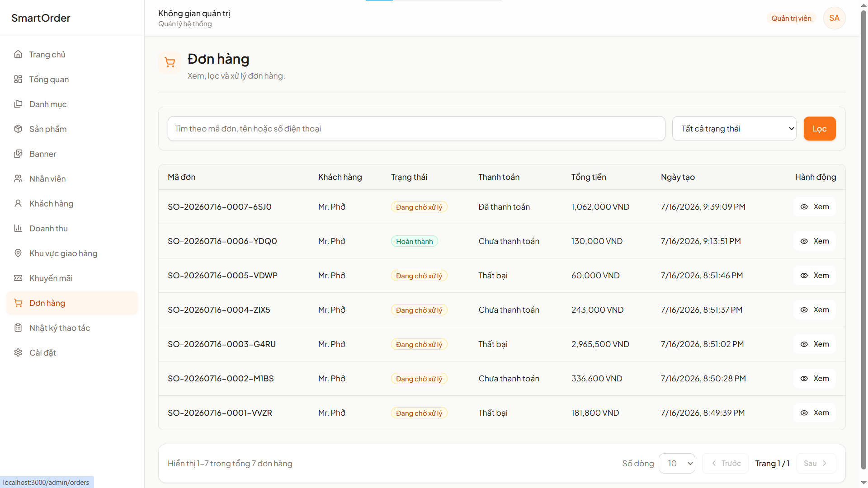Screen dimensions: 868x488
Task: Click the Trang chủ home icon
Action: pyautogui.click(x=18, y=54)
